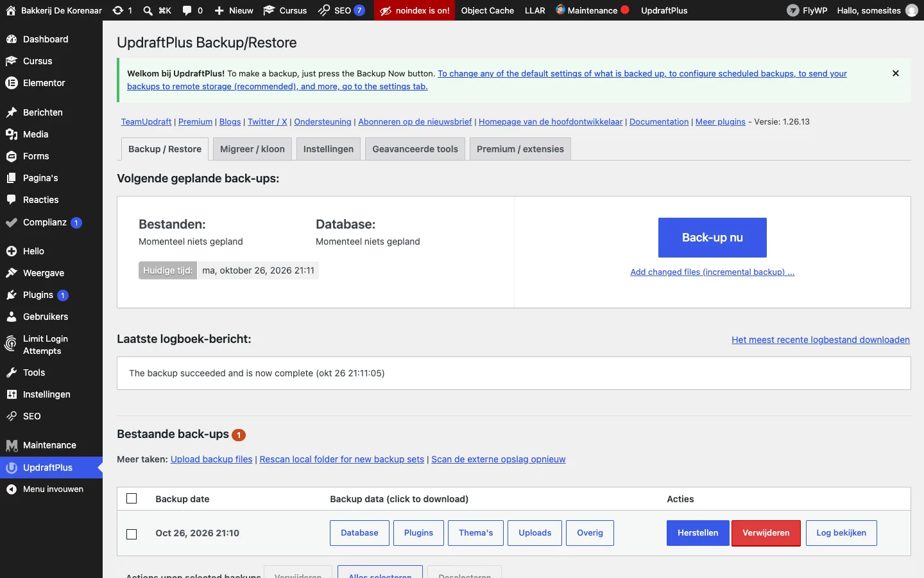Open Log bekijken for the backup
This screenshot has height=578, width=924.
tap(841, 533)
